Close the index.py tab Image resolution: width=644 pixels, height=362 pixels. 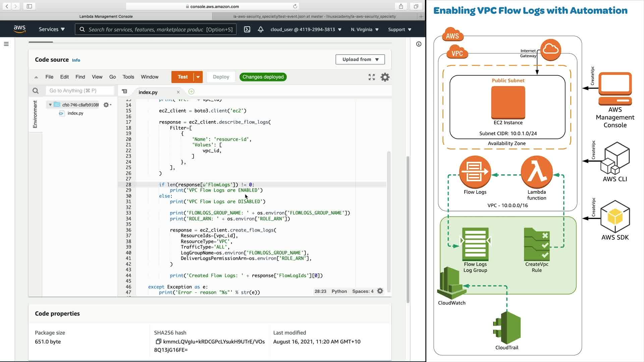pos(178,92)
